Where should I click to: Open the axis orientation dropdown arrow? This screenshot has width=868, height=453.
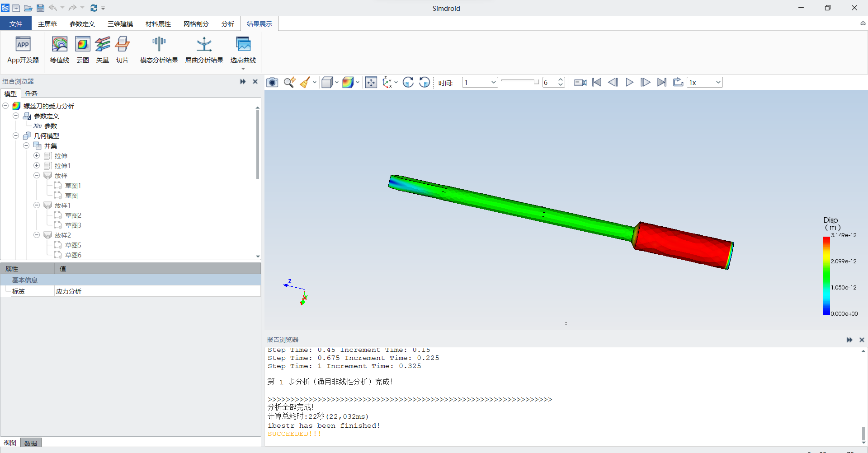coord(396,82)
